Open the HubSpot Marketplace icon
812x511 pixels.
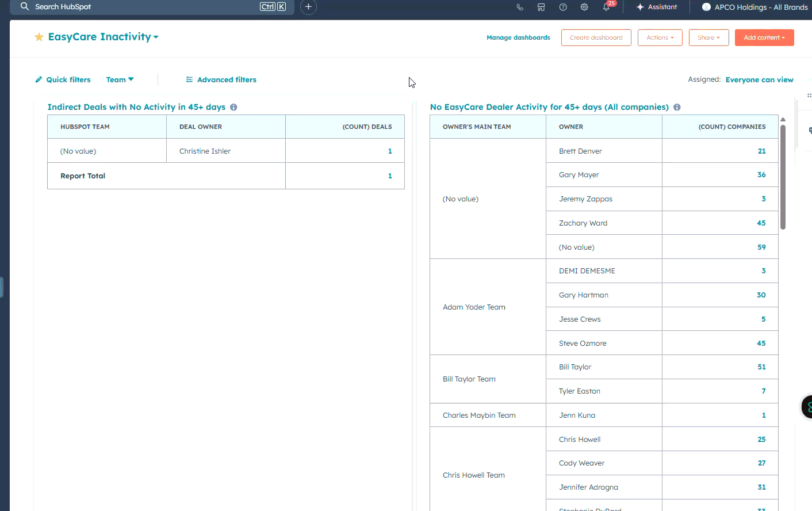coord(541,7)
